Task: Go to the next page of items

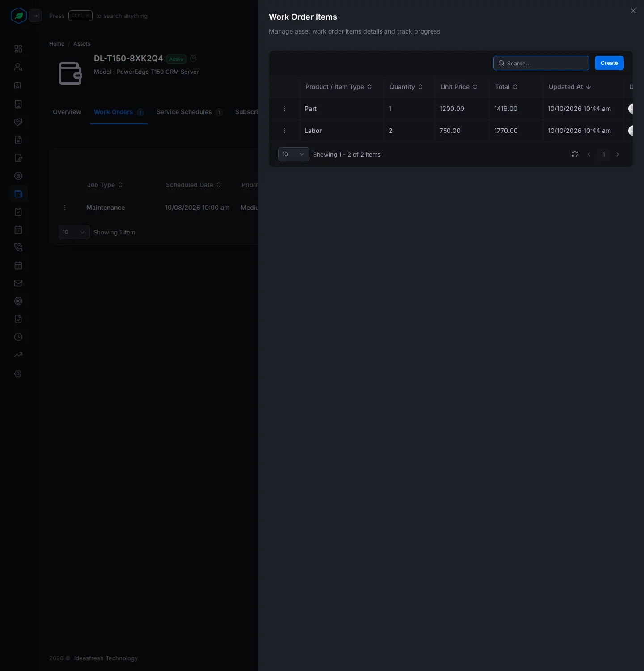Action: click(618, 154)
